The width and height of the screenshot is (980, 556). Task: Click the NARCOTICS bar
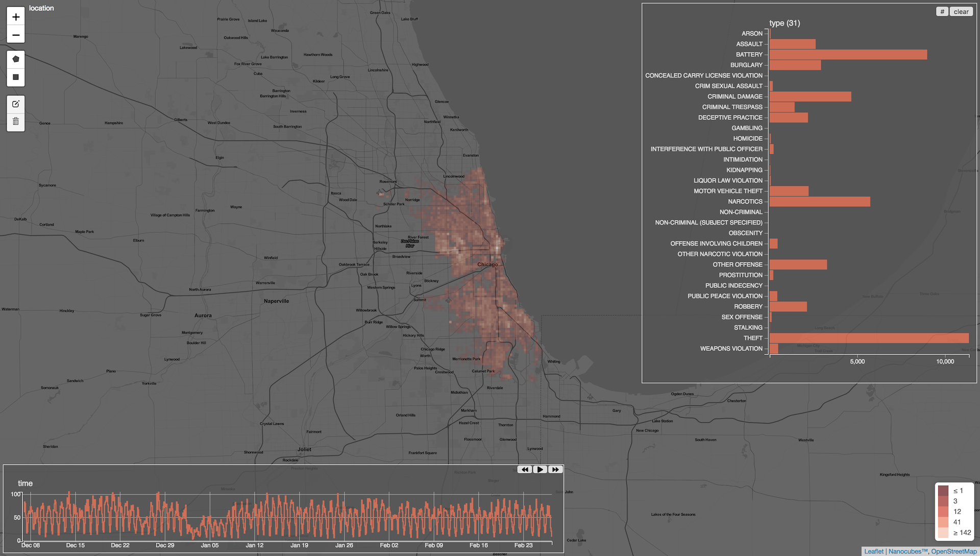tap(819, 202)
